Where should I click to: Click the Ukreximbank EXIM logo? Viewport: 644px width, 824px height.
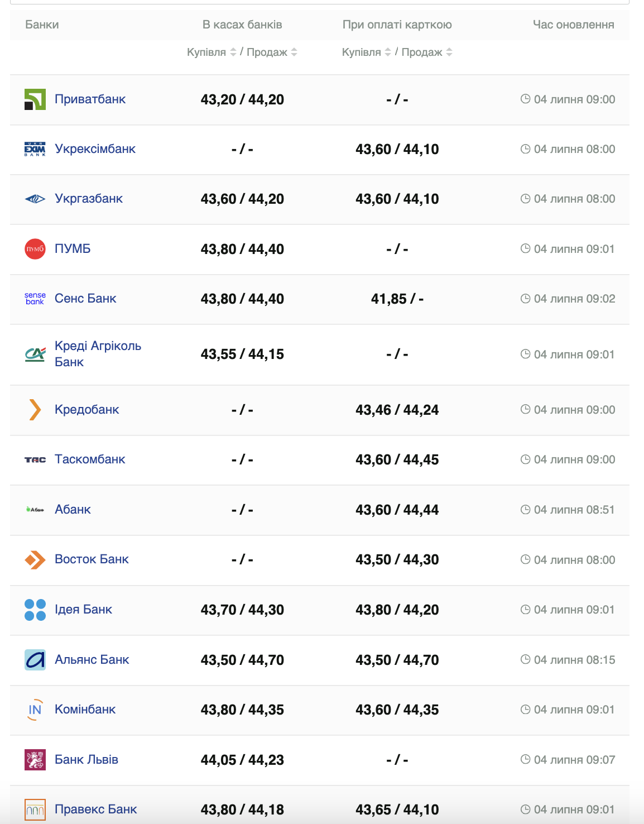(x=35, y=149)
